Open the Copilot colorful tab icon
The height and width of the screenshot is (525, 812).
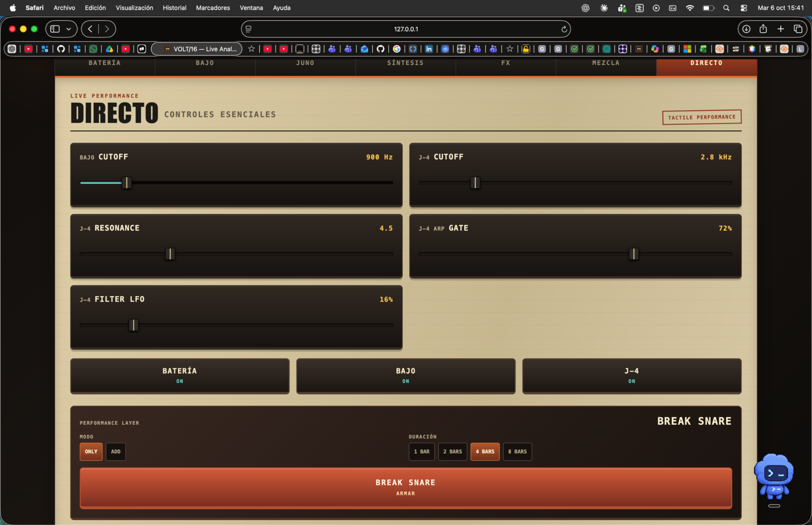pos(655,49)
